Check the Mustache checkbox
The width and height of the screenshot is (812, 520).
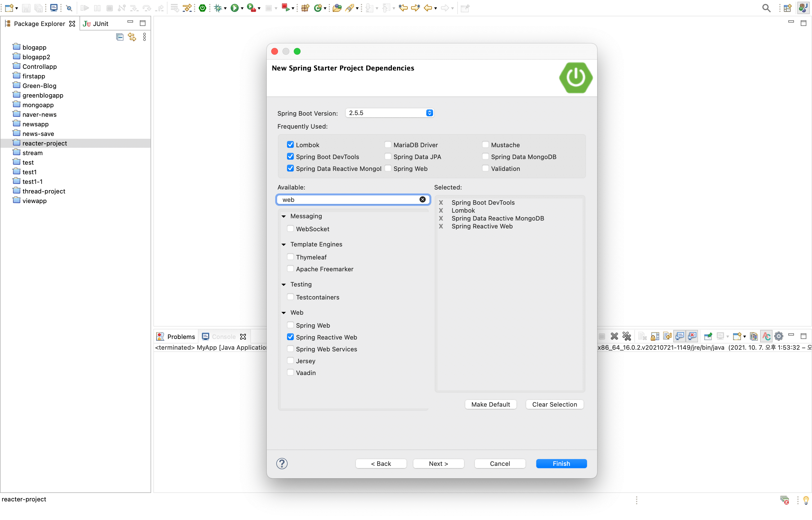[x=486, y=144]
